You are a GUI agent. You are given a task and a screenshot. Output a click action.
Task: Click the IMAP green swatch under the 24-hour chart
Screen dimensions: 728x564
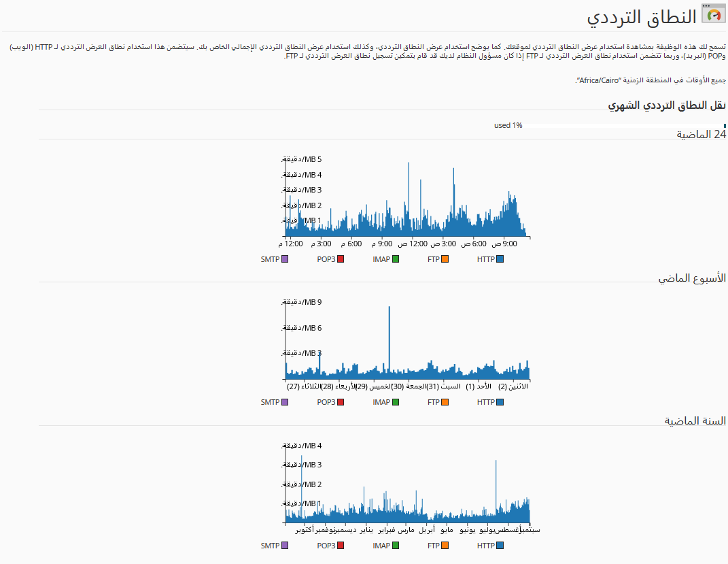click(x=396, y=259)
